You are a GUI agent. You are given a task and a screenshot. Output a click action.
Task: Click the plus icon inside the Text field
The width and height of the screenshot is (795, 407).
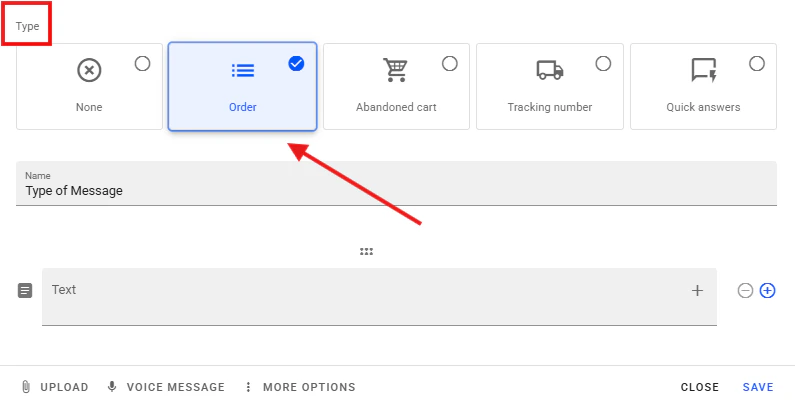tap(698, 290)
